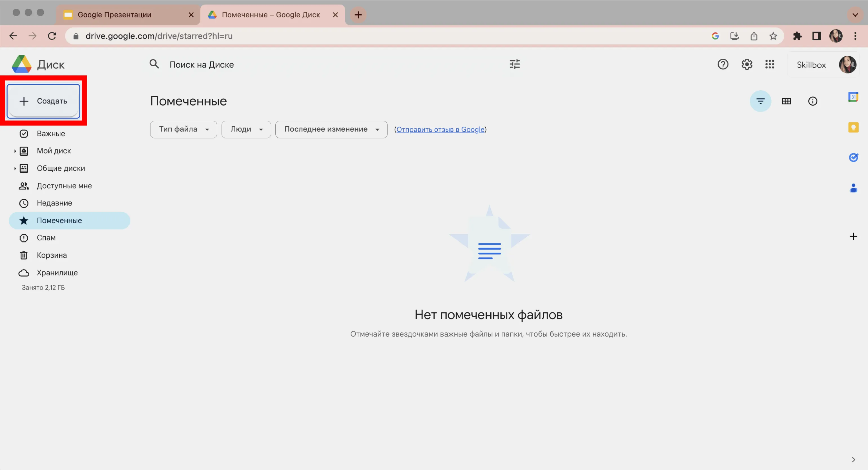Viewport: 868px width, 470px height.
Task: Show file details info icon
Action: pyautogui.click(x=812, y=101)
